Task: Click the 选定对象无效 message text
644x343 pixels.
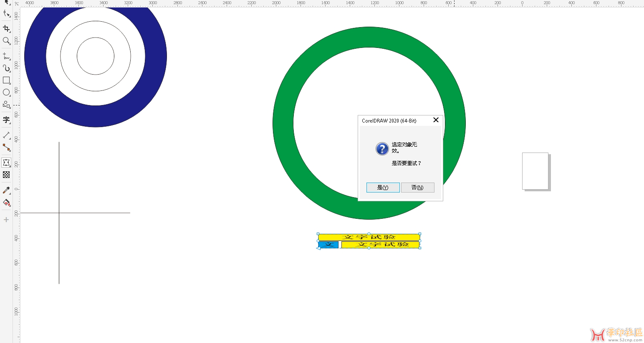Action: tap(404, 148)
